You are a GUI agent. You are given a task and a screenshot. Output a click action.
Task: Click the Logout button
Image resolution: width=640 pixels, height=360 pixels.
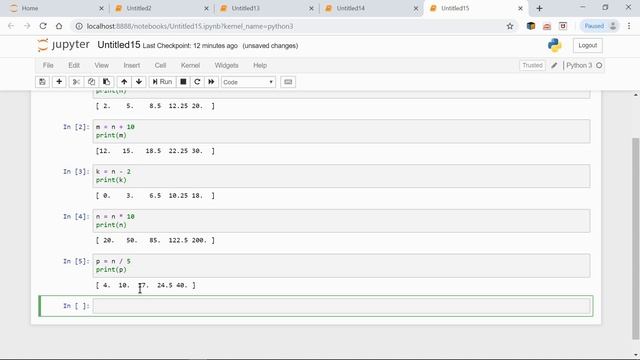(x=587, y=45)
